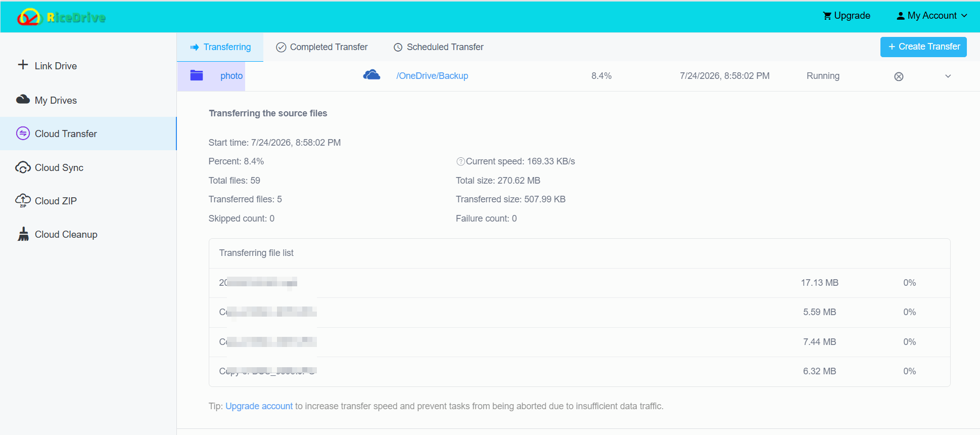
Task: Click the 6.32 MB file size
Action: point(819,371)
